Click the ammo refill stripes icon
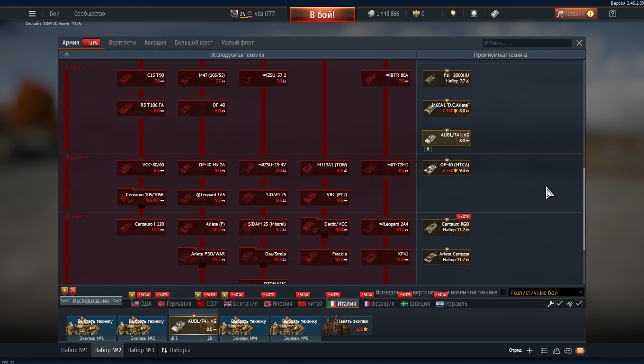 tap(570, 304)
